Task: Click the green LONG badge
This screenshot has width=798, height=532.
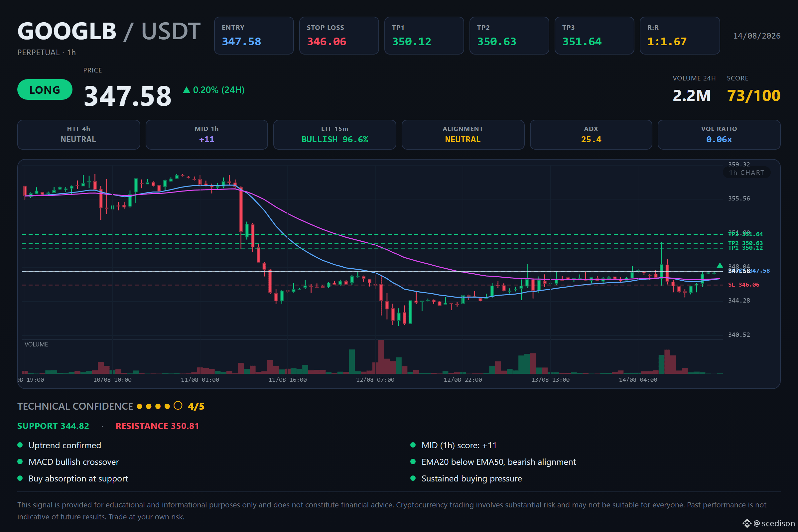Action: click(45, 89)
